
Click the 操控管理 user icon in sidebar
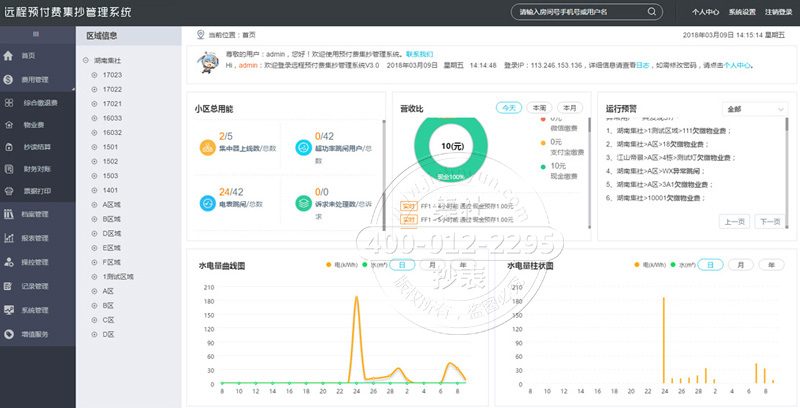9,262
